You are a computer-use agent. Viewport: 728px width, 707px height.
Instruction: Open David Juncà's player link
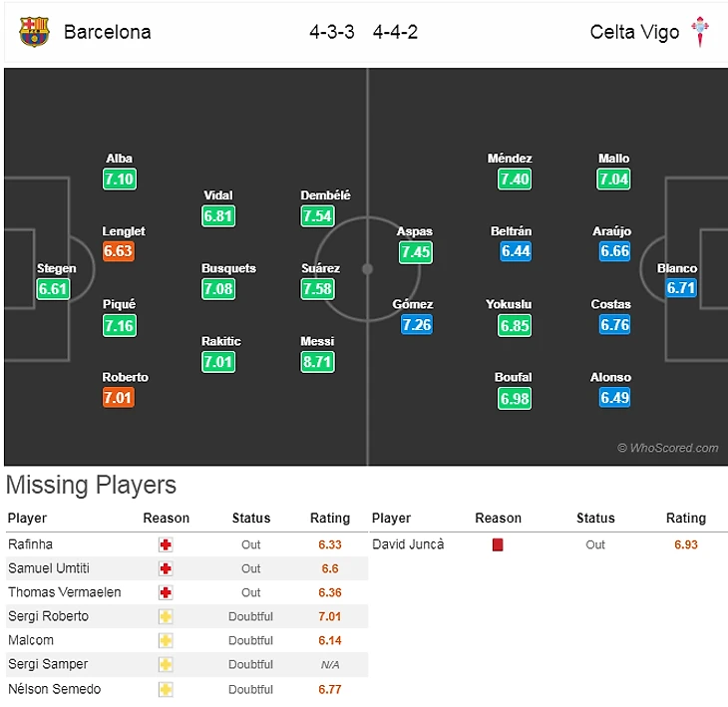coord(408,545)
